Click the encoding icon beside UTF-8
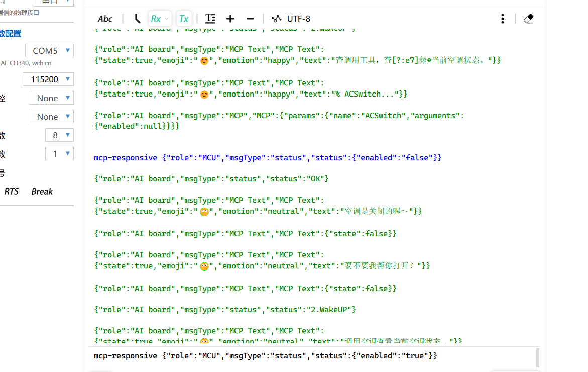Screen dimensions: 588x372 click(276, 19)
